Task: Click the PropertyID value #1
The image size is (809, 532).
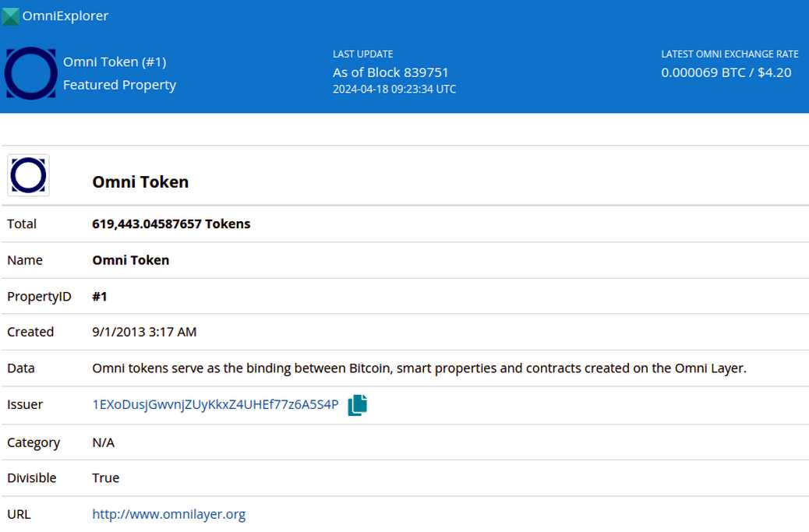Action: [100, 297]
